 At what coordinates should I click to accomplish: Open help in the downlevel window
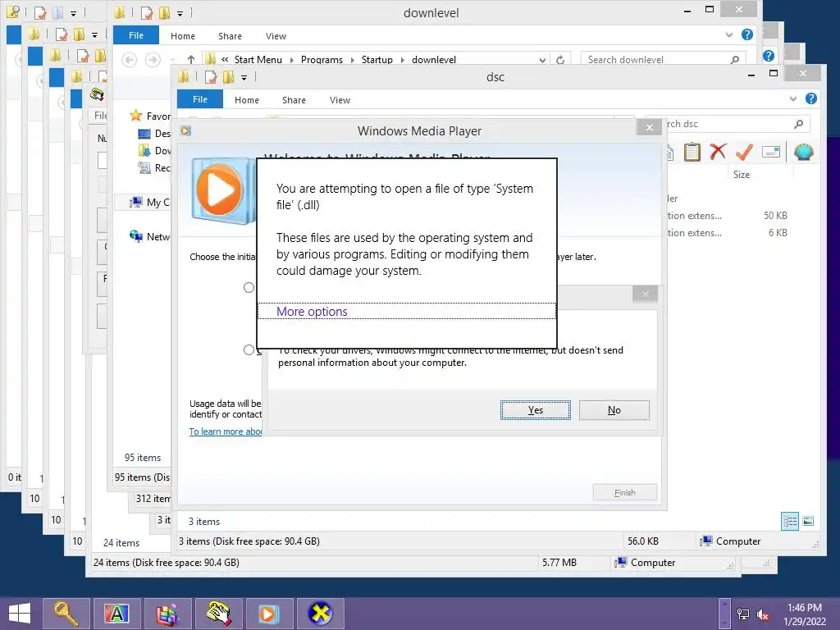pyautogui.click(x=746, y=34)
